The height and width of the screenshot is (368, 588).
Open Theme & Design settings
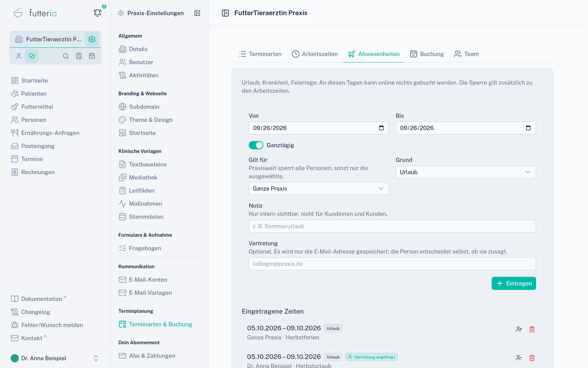pyautogui.click(x=146, y=120)
